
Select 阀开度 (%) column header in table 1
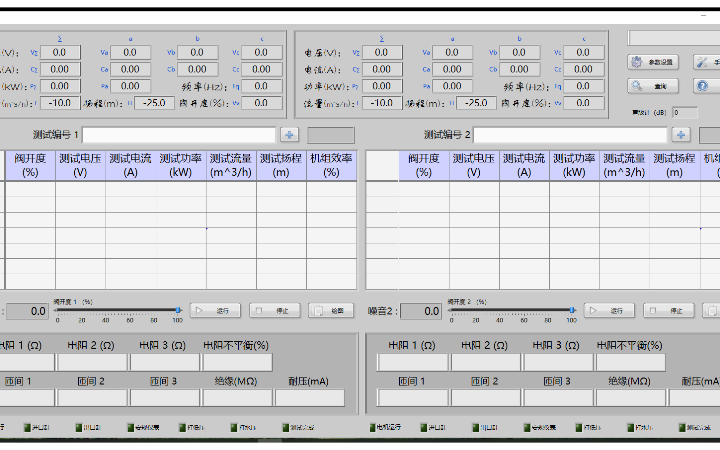coord(30,166)
